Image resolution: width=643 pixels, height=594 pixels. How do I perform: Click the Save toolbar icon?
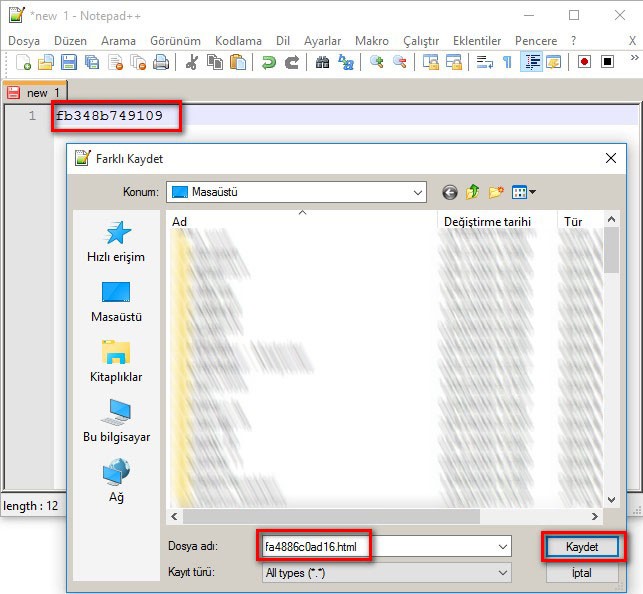[69, 62]
